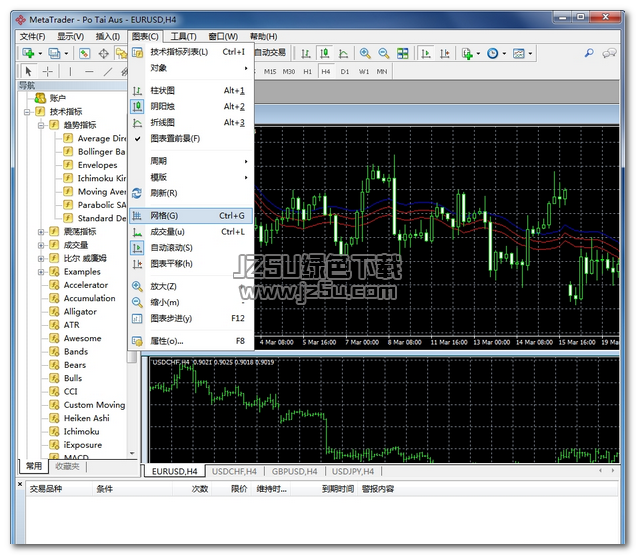Expand the 比尔 威廉姆 tree node

[41, 258]
